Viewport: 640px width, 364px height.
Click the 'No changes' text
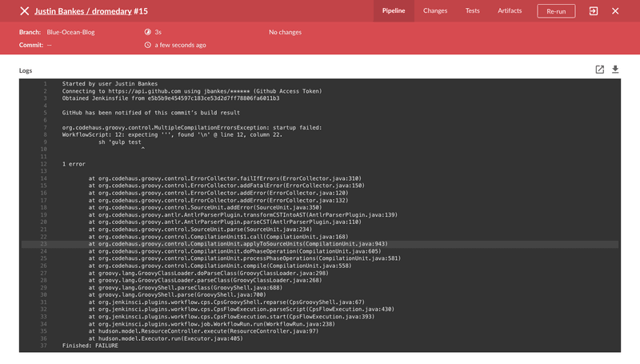tap(285, 32)
